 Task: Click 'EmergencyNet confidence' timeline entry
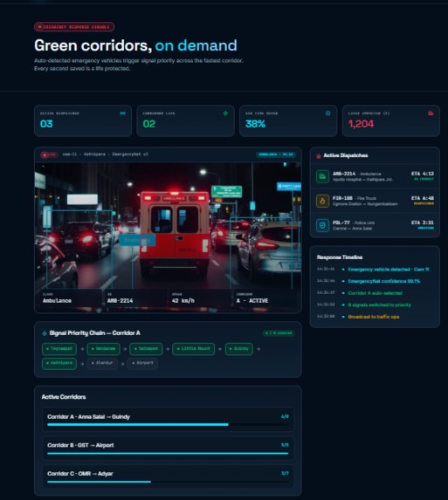click(384, 281)
